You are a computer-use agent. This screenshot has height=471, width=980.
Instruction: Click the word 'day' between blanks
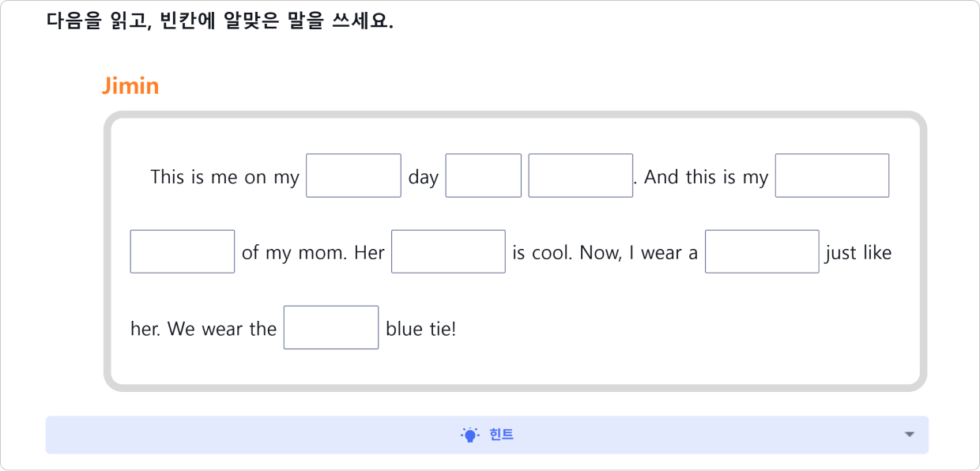click(x=424, y=177)
